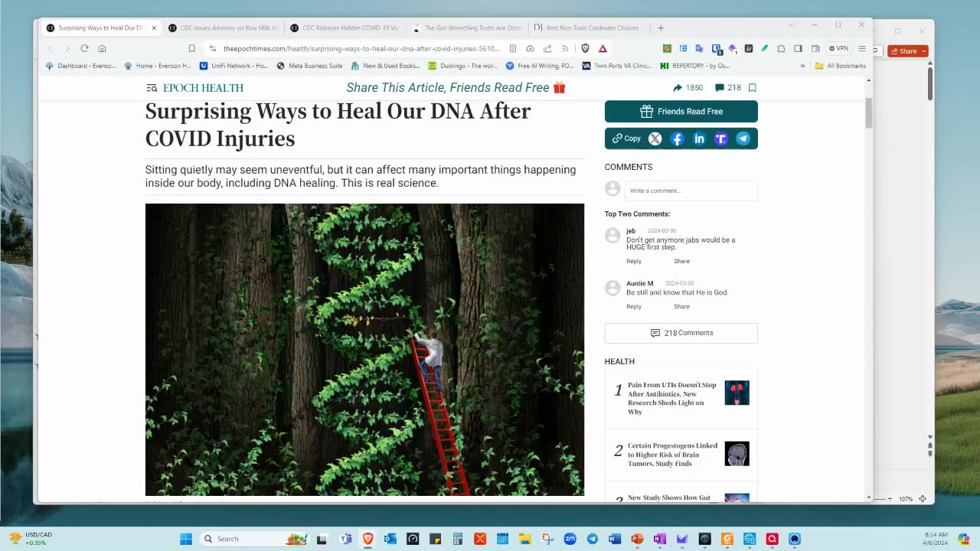Click the taskbar Search box
The width and height of the screenshot is (980, 551).
(x=255, y=539)
